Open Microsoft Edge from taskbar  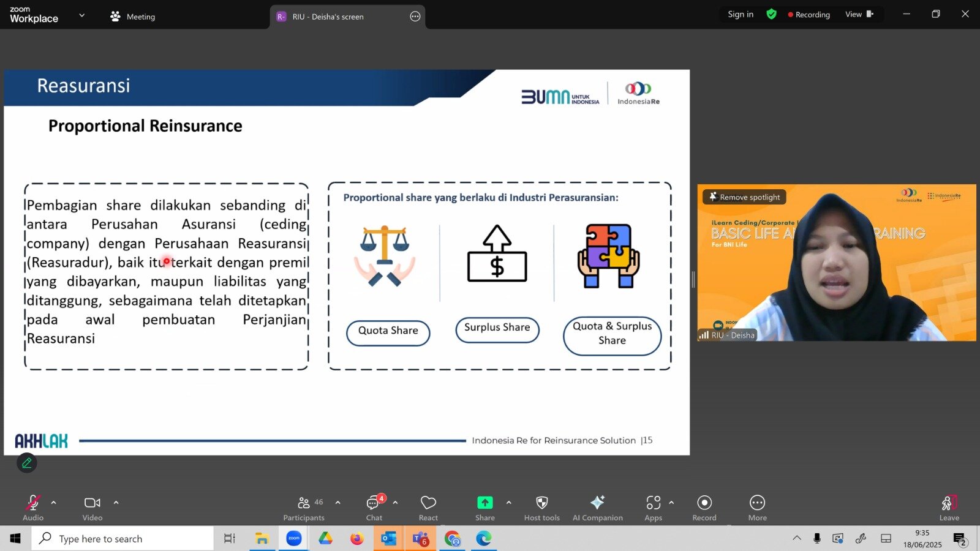tap(484, 539)
